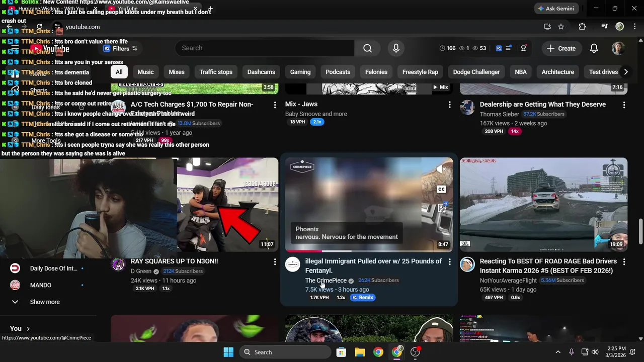644x362 pixels.
Task: Open File Explorer from taskbar
Action: 360,352
